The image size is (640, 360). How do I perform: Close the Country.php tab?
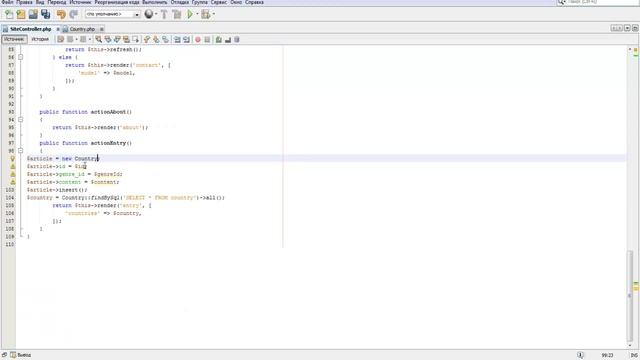click(x=102, y=29)
